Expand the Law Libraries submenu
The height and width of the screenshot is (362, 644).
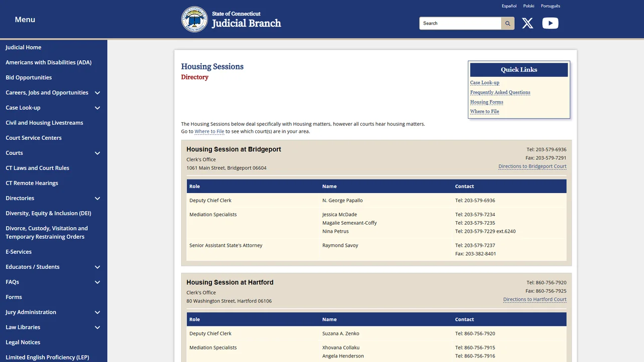click(x=98, y=327)
